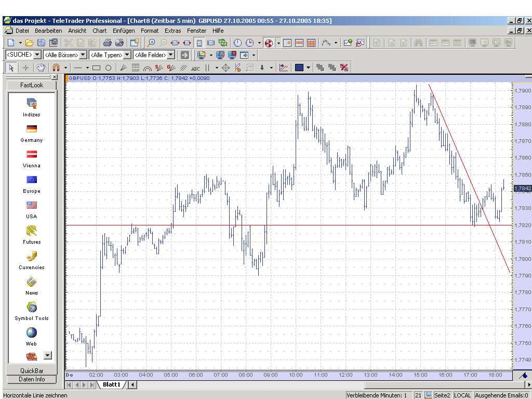Screen dimensions: 532x399
Task: Expand the Alle Typen dropdown
Action: (x=127, y=55)
